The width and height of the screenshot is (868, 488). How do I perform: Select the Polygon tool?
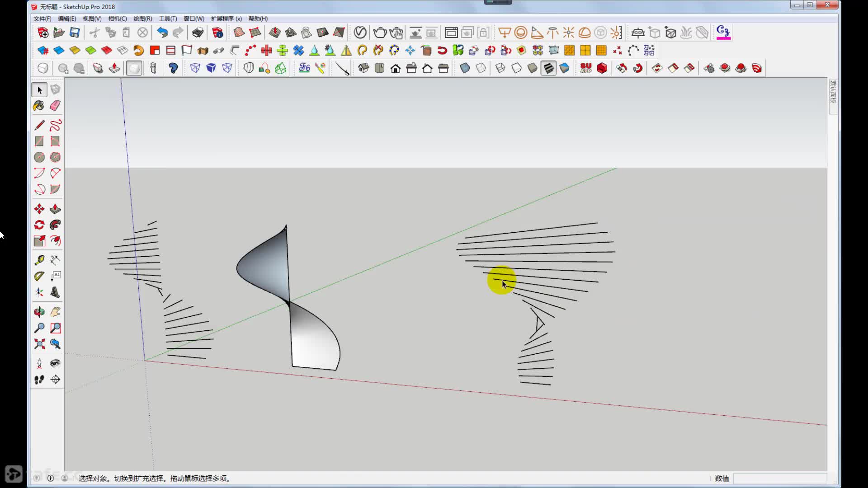click(x=55, y=157)
